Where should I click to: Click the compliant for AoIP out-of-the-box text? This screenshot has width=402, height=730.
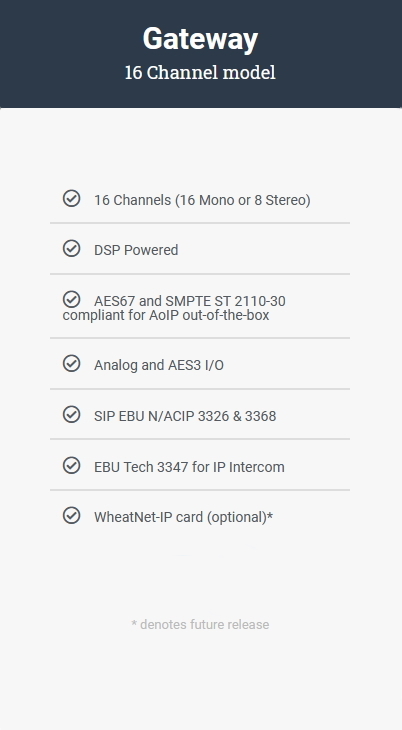coord(166,316)
